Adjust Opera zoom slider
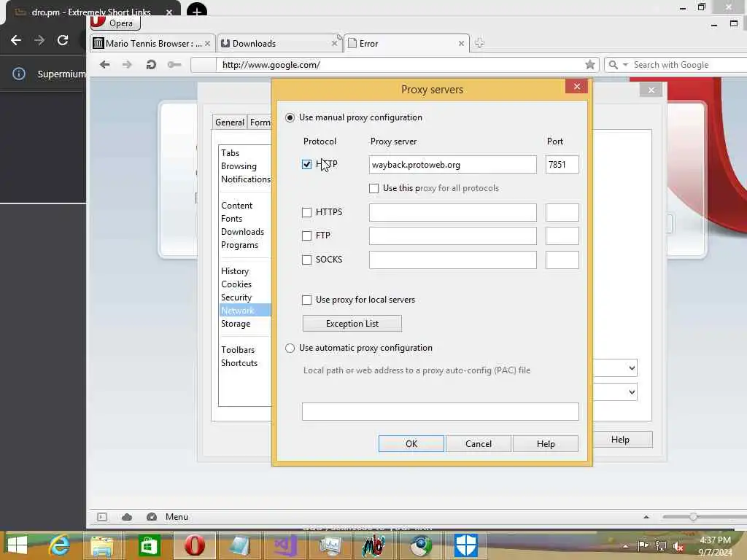Screen dimensions: 747x560 tap(694, 517)
